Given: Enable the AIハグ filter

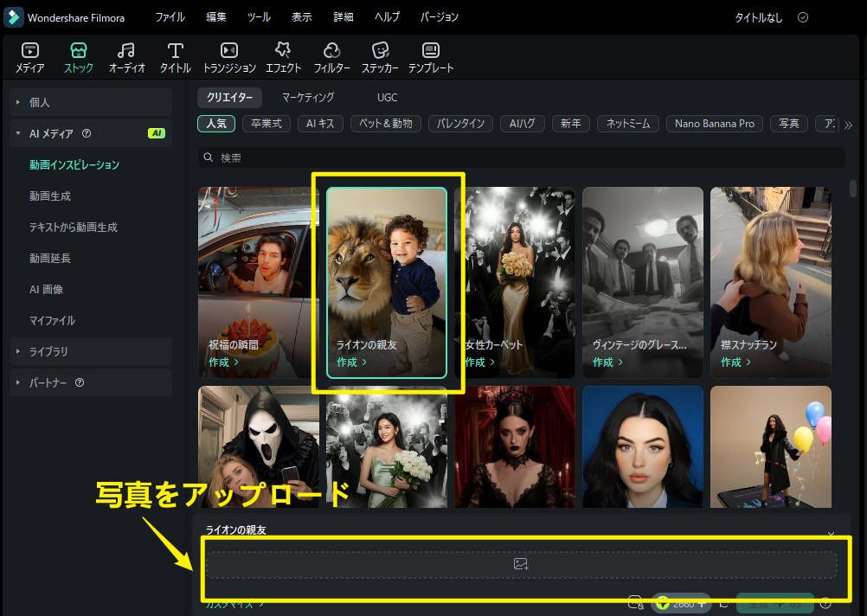Looking at the screenshot, I should point(522,123).
